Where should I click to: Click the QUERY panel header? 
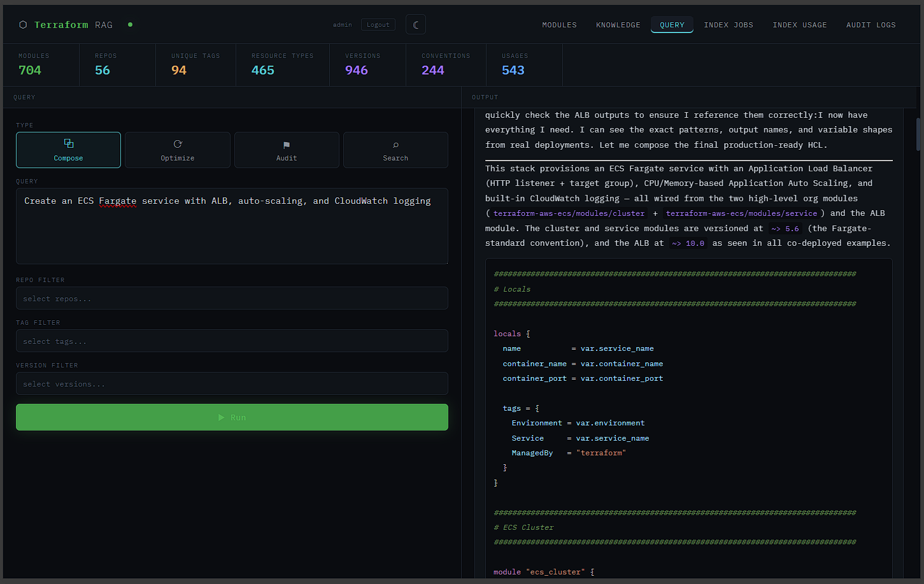24,97
